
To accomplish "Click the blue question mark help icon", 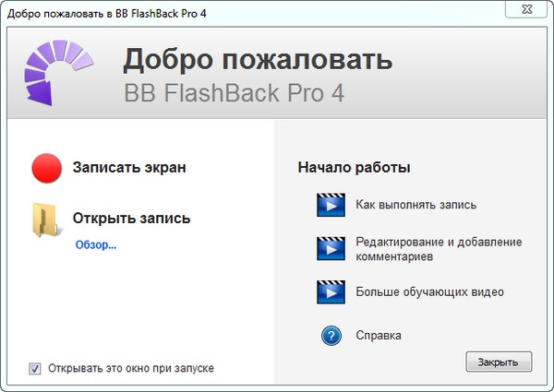I will tap(331, 336).
